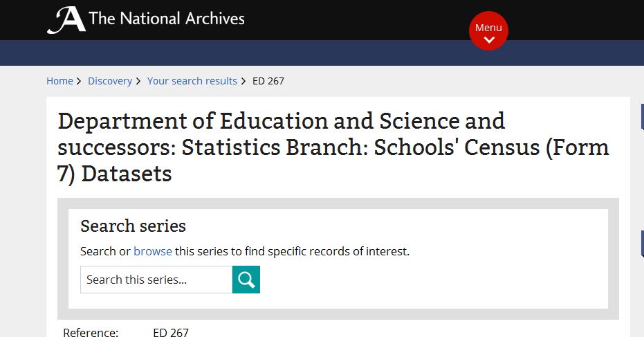
Task: Go to the Home breadcrumb link
Action: (x=59, y=81)
